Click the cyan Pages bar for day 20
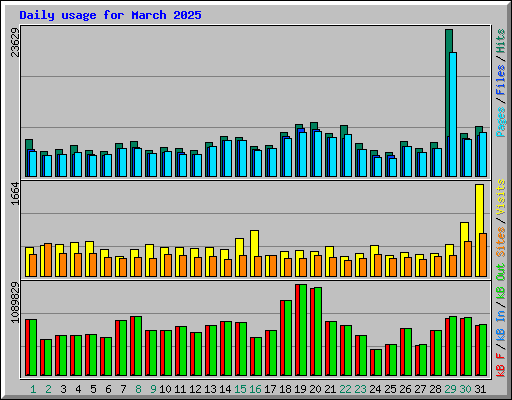 point(318,154)
